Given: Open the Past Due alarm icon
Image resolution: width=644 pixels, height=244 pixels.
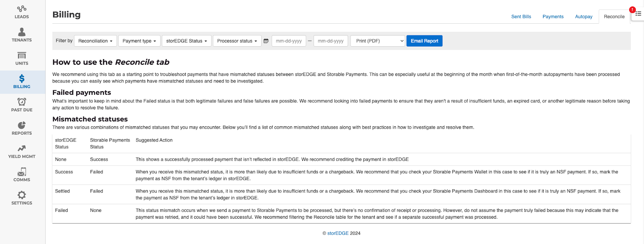Looking at the screenshot, I should (22, 102).
